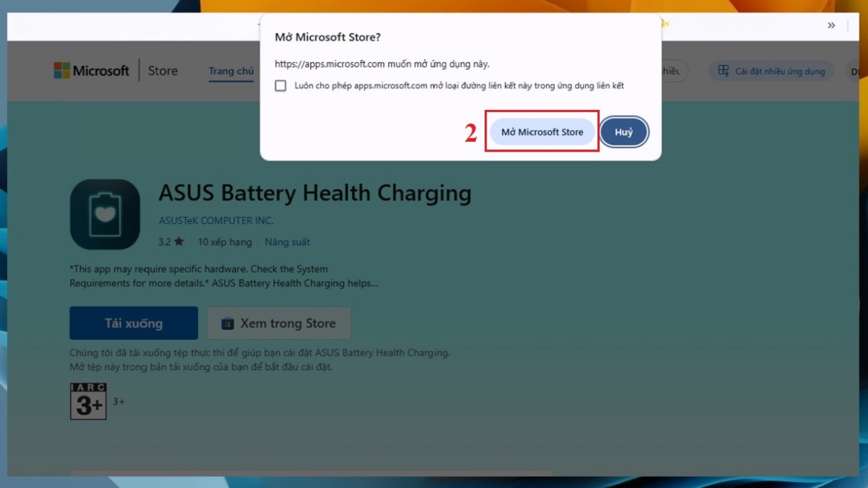This screenshot has width=868, height=488.
Task: Click the Microsoft four-square logo
Action: click(61, 70)
